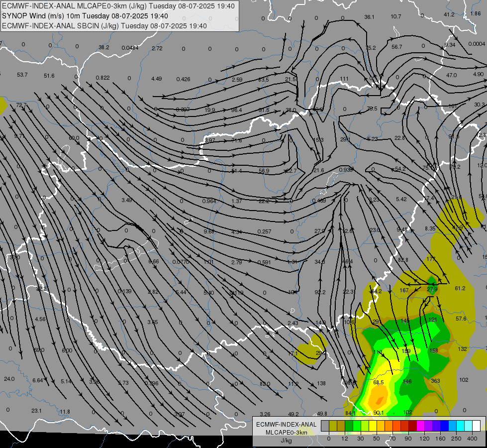This screenshot has width=487, height=448.
Task: Click the purple legend swatch
Action: tap(428, 426)
